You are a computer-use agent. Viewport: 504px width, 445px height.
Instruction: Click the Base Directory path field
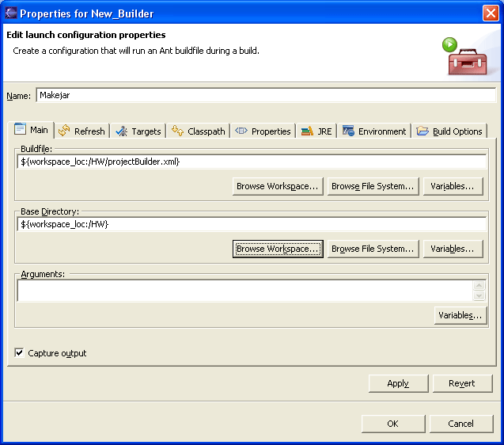pos(252,224)
